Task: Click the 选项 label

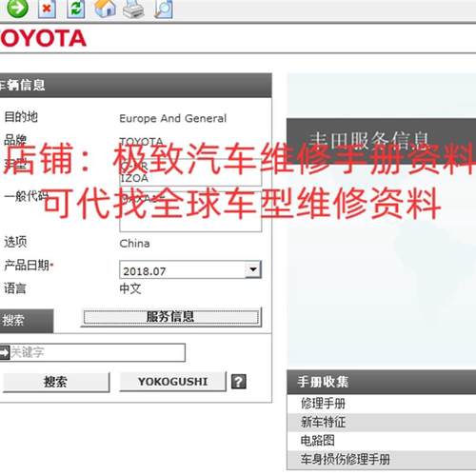Action: tap(15, 242)
